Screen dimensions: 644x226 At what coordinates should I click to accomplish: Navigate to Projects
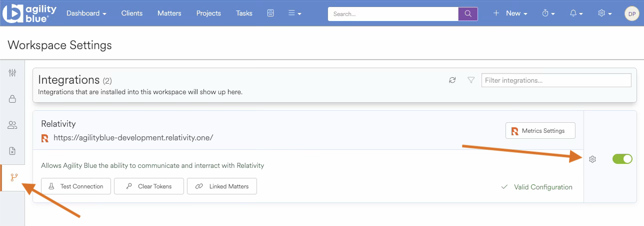pyautogui.click(x=208, y=14)
